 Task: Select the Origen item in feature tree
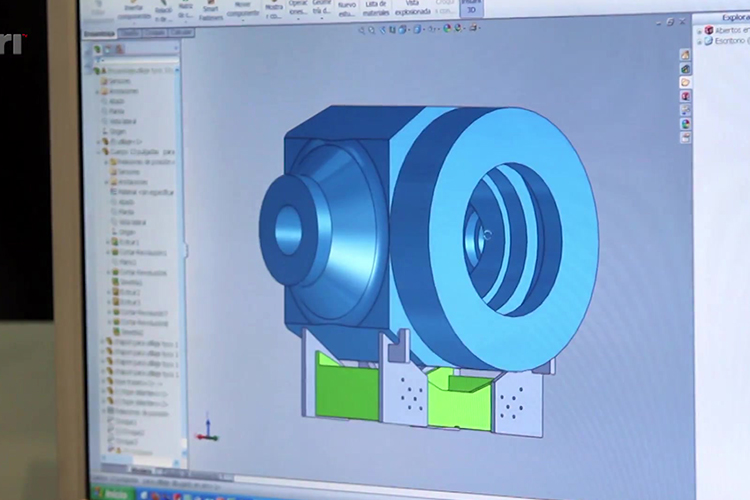119,131
